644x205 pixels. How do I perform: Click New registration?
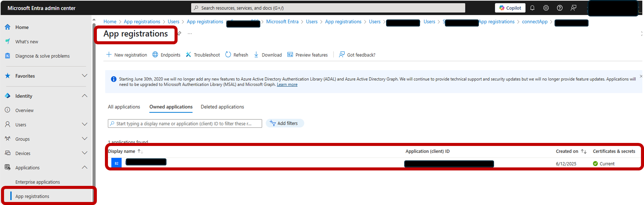[x=126, y=55]
